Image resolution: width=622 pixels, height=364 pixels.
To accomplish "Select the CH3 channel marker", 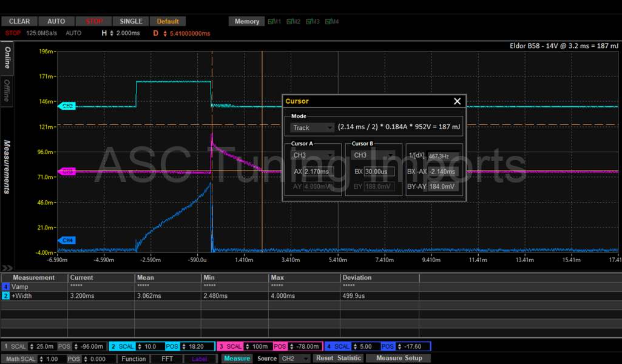I will tap(67, 172).
